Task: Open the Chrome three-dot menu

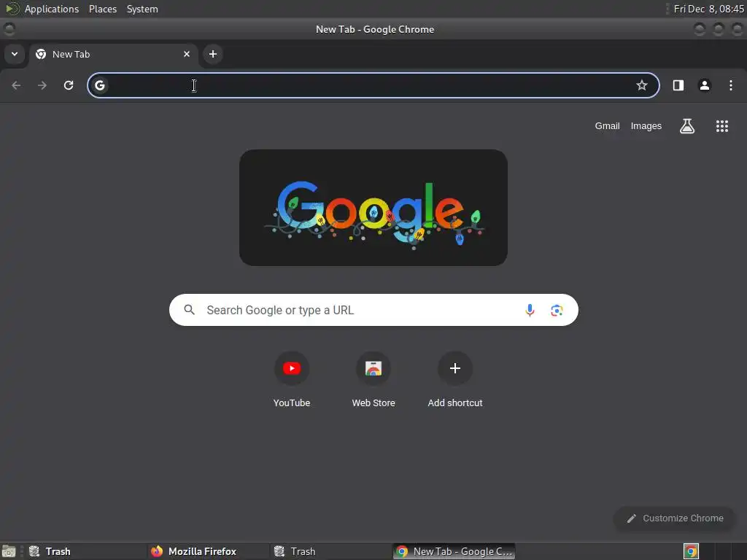Action: pos(731,85)
